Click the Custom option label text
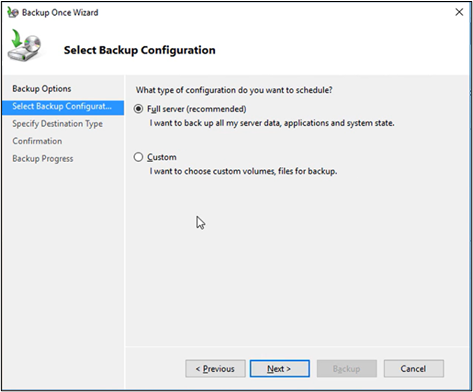Image resolution: width=473 pixels, height=392 pixels. [162, 157]
